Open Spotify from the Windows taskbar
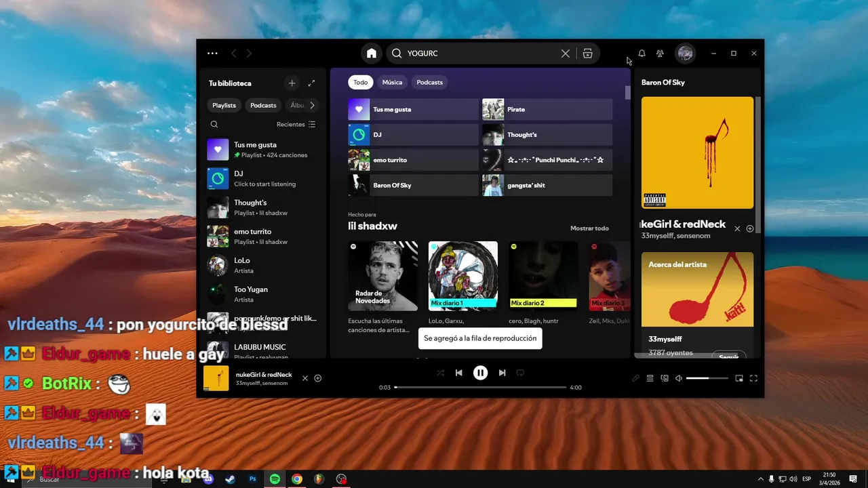 [275, 479]
